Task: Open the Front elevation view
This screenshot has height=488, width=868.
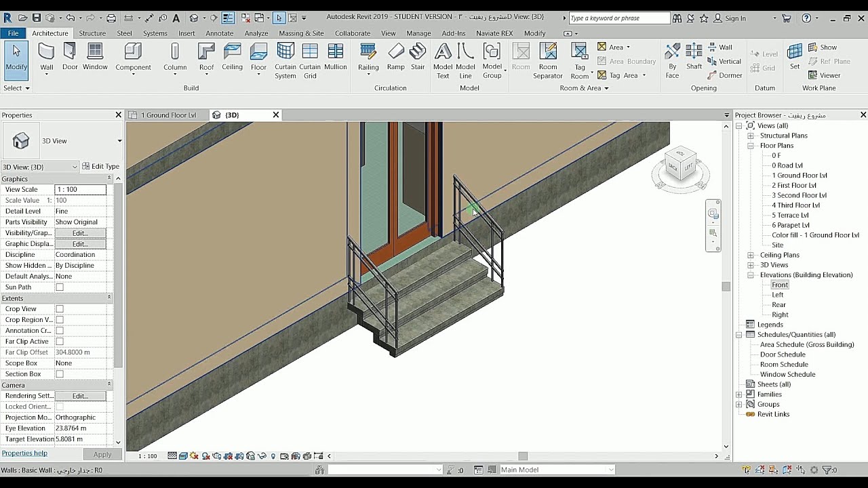Action: click(x=780, y=285)
